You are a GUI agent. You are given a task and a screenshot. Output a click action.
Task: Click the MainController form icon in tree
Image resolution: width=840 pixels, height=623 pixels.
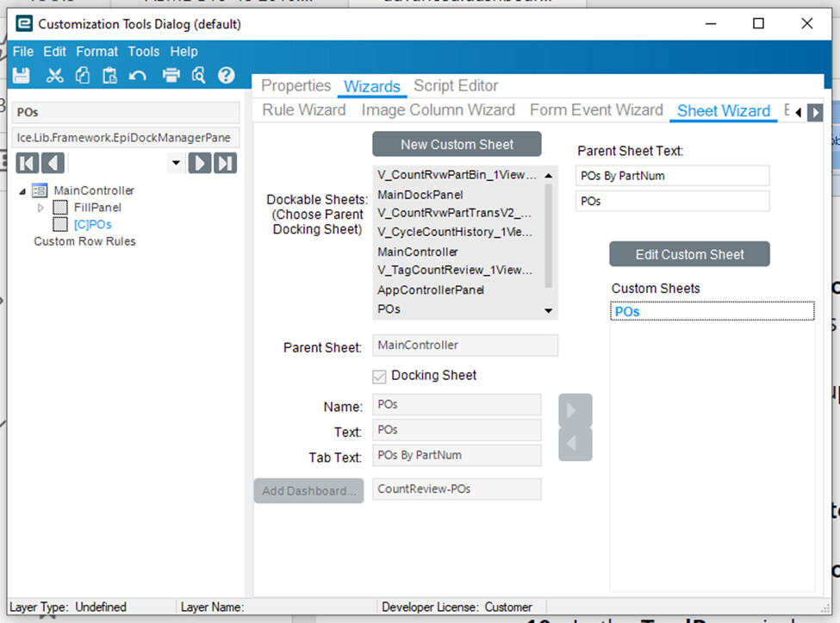click(x=39, y=190)
